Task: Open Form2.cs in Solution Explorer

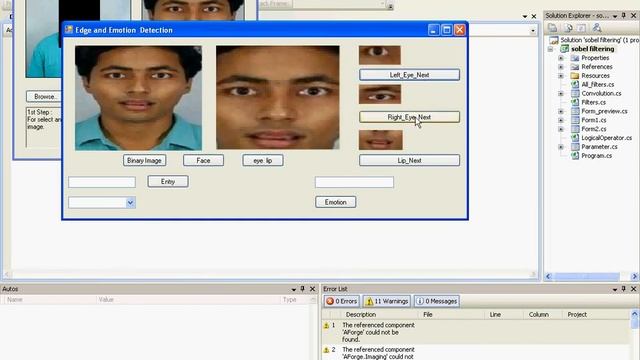Action: pos(593,129)
